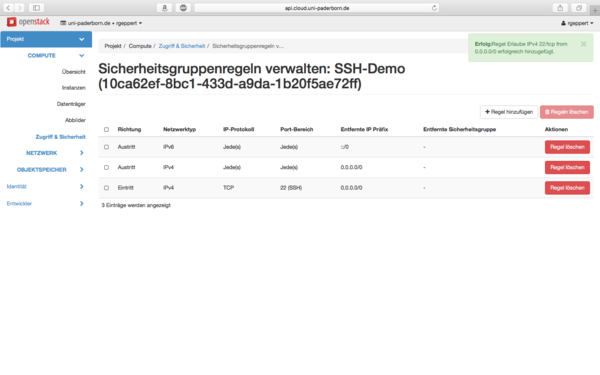
Task: Open Datenträger in the sidebar
Action: [71, 104]
